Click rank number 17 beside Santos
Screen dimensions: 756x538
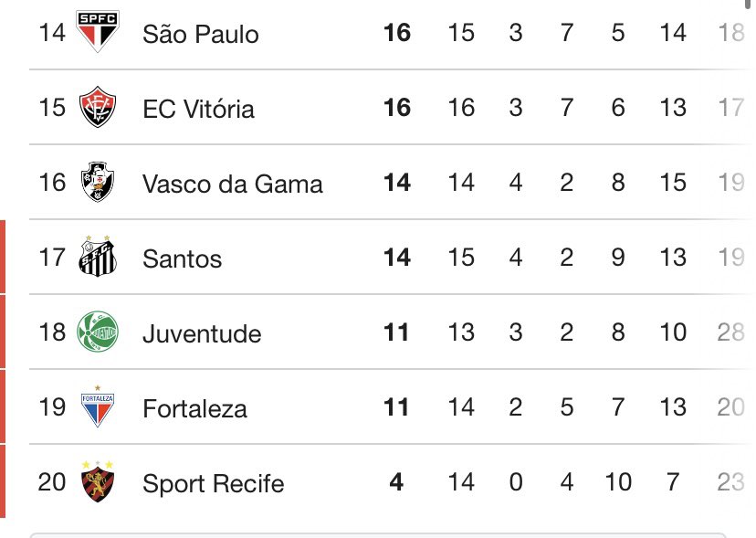(52, 258)
